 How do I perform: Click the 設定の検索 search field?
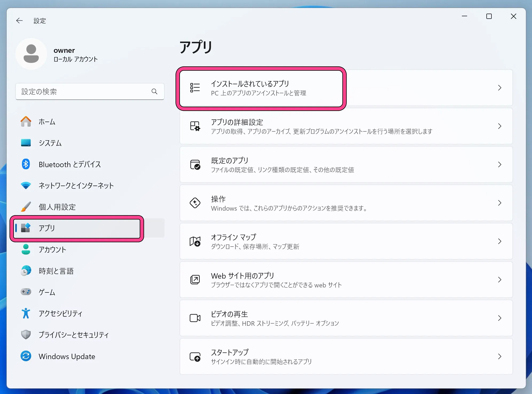pos(90,91)
